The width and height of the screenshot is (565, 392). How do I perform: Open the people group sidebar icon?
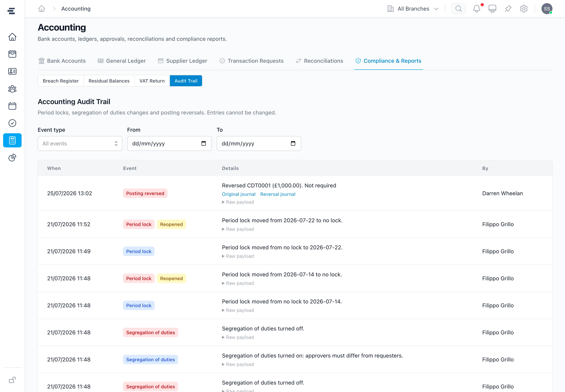12,89
